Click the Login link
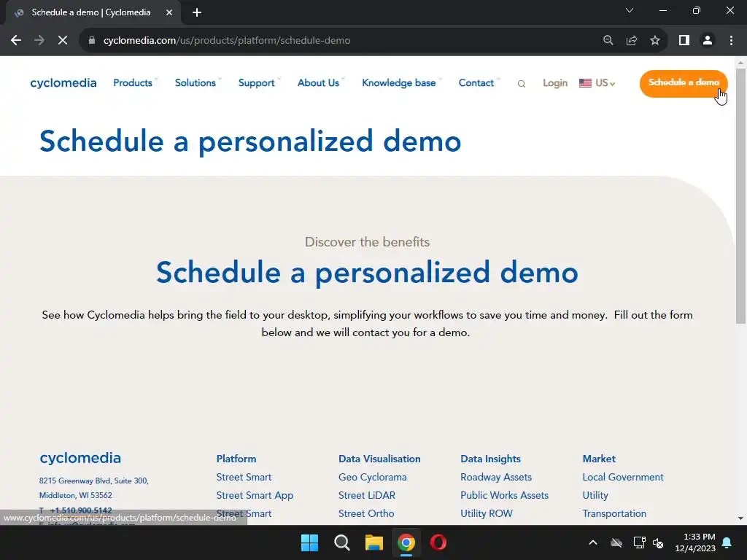 tap(555, 83)
